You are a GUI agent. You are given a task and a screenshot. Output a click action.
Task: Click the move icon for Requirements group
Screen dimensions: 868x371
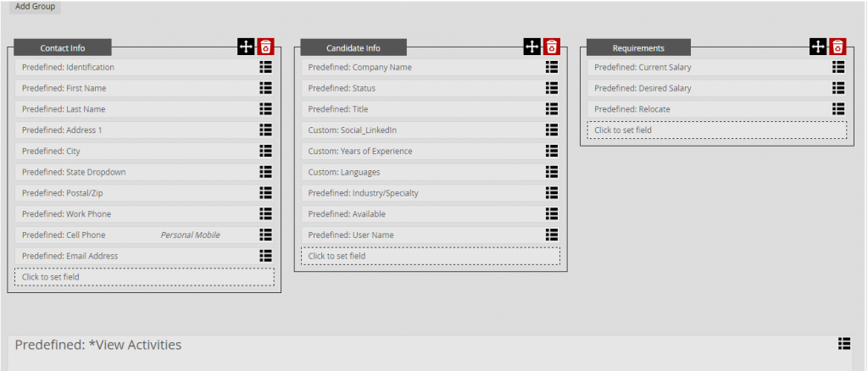click(x=818, y=47)
